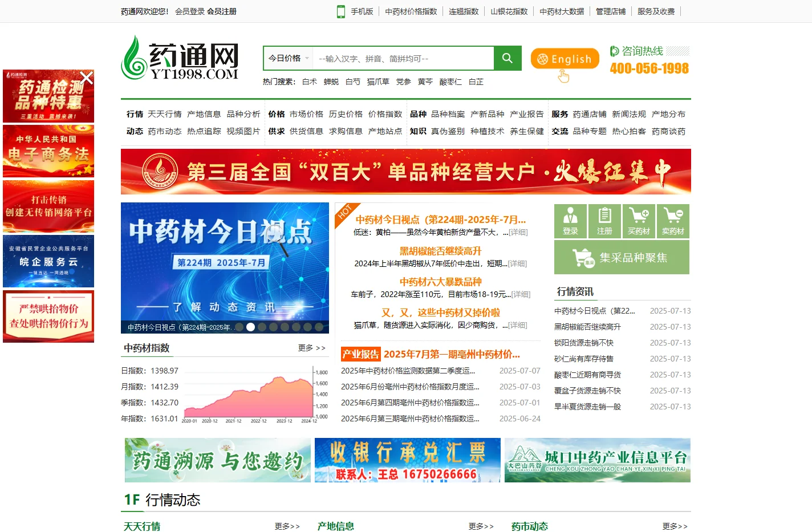Screen dimensions: 812x532
Task: Search hot keyword 猫爪草
Action: pos(378,82)
